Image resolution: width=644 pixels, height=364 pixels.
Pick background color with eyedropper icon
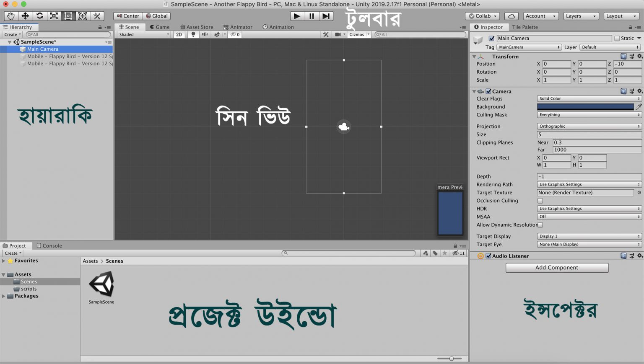pyautogui.click(x=639, y=107)
